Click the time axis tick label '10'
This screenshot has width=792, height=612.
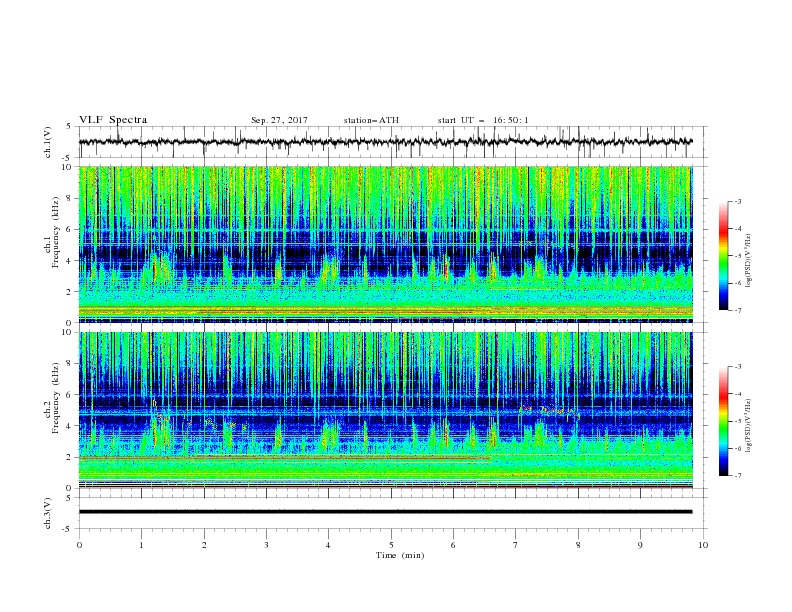click(703, 545)
